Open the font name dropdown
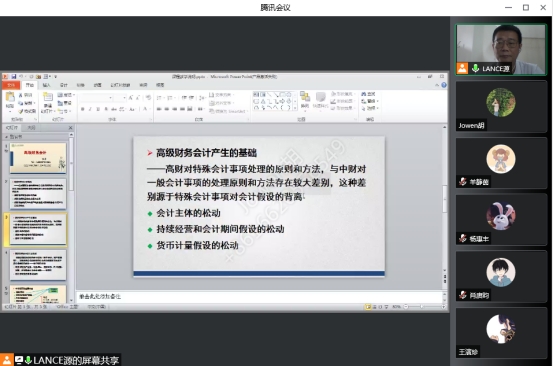The image size is (554, 366). click(x=111, y=98)
